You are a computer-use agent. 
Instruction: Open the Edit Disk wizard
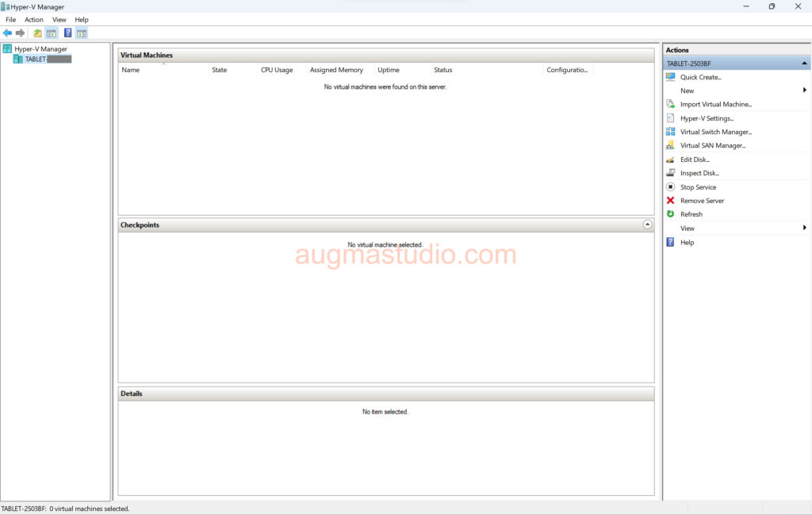coord(695,159)
